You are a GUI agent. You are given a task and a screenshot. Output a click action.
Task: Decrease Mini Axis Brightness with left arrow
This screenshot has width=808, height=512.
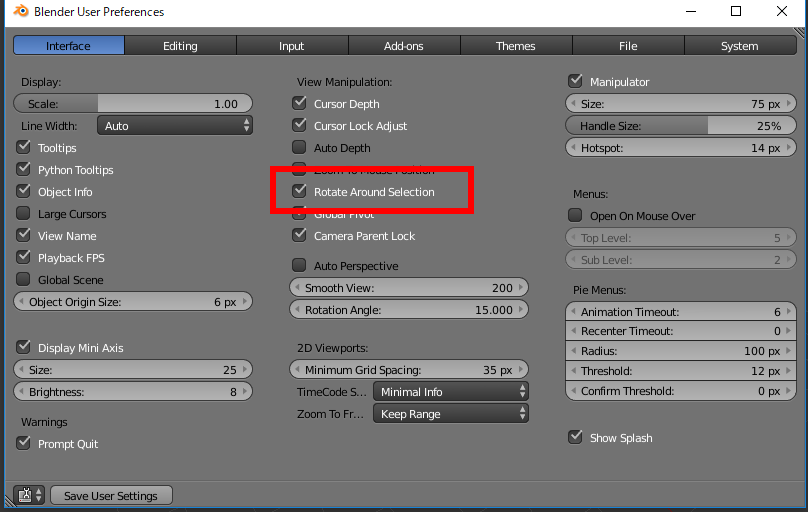21,391
